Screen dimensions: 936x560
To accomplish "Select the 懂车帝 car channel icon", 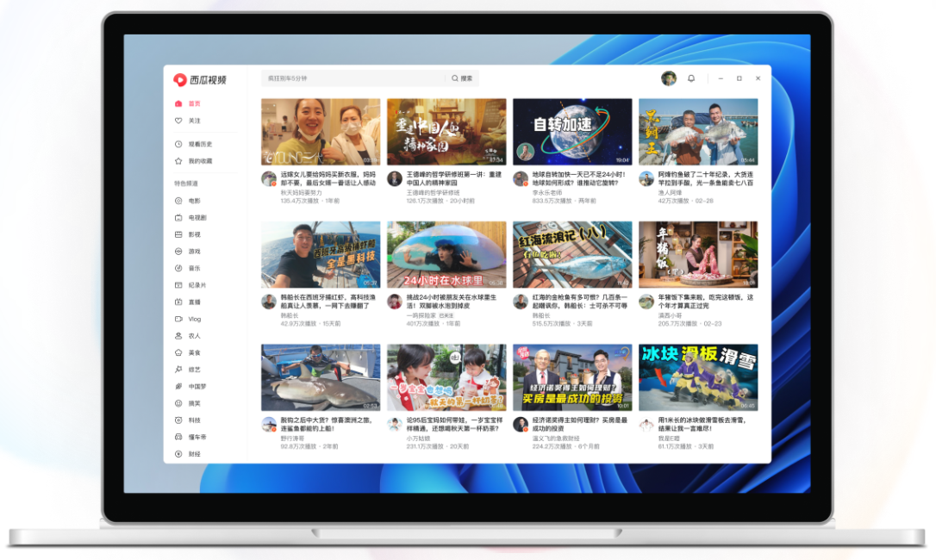I will (x=178, y=437).
